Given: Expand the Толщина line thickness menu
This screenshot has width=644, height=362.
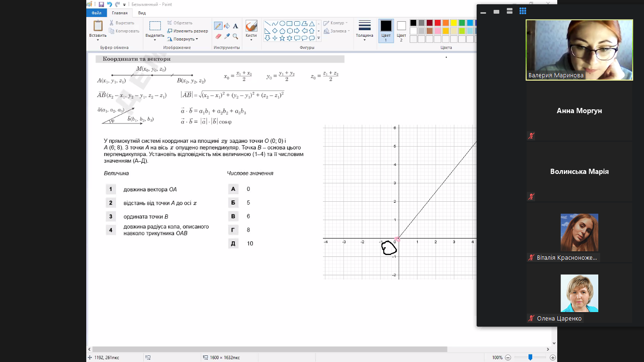Looking at the screenshot, I should pyautogui.click(x=364, y=31).
